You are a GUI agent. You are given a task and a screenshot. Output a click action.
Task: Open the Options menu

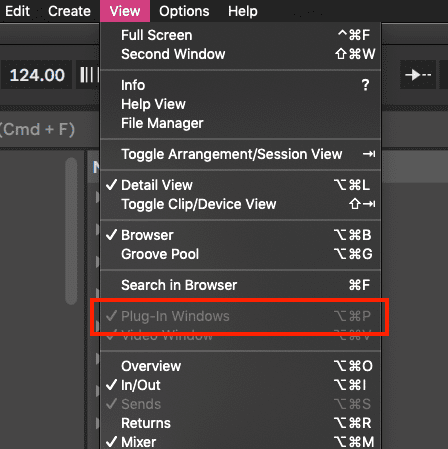click(x=184, y=11)
